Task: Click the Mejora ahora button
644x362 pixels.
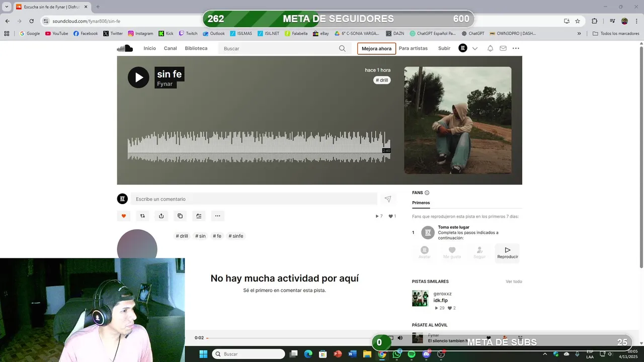Action: point(376,49)
